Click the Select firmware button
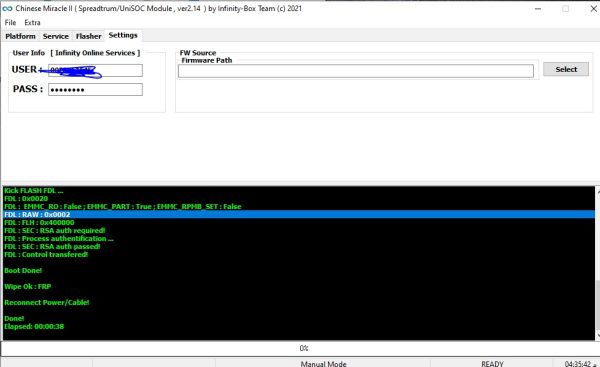This screenshot has width=600, height=367. click(566, 69)
